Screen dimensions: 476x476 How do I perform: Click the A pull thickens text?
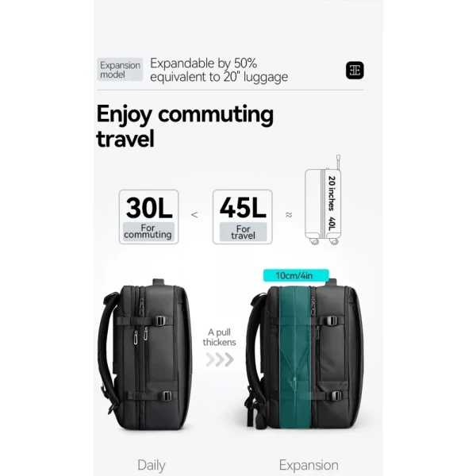click(x=219, y=337)
